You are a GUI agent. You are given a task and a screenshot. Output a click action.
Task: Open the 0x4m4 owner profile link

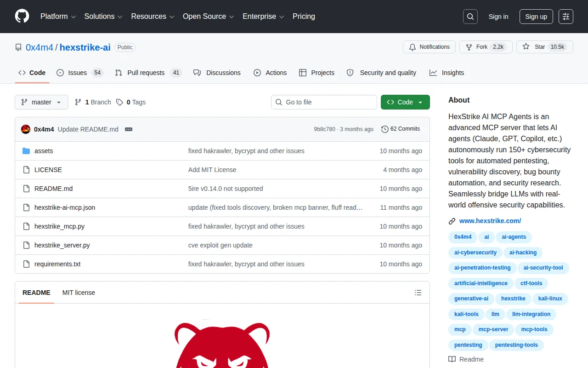coord(40,47)
